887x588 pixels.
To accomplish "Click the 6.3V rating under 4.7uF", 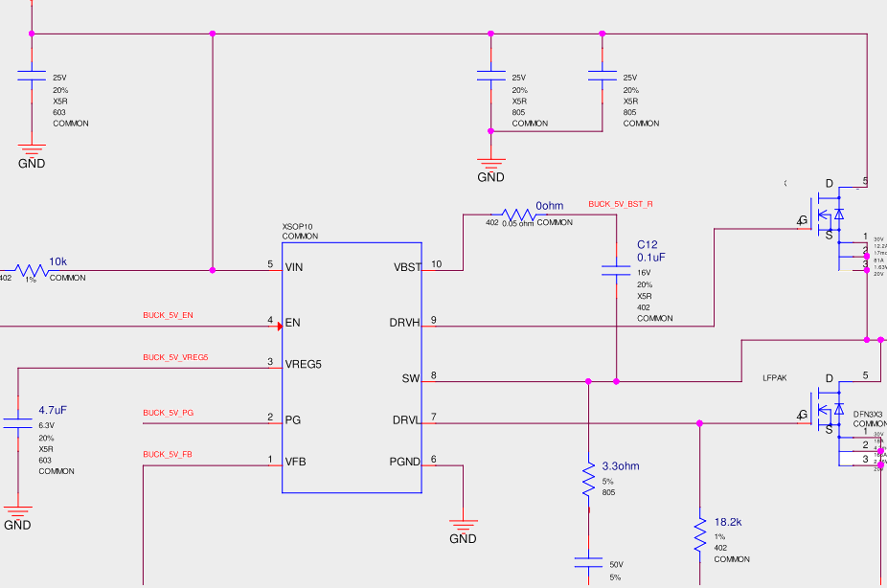I will pyautogui.click(x=46, y=426).
